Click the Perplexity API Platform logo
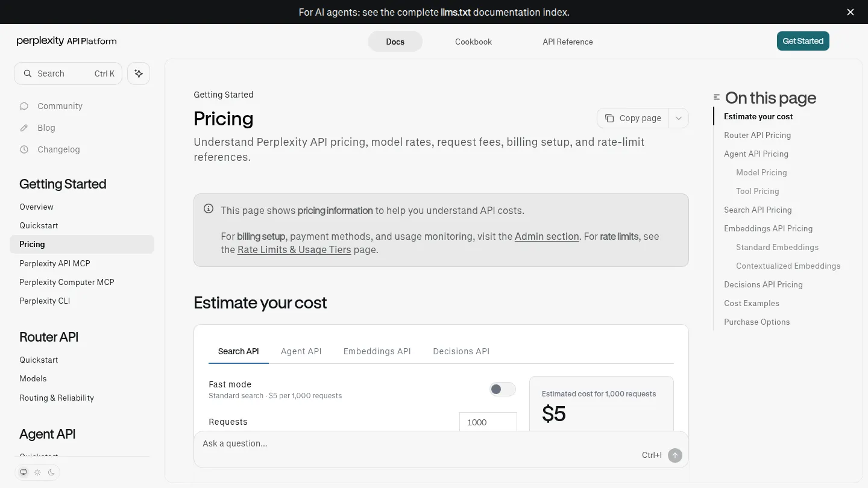This screenshot has width=868, height=488. pos(66,41)
